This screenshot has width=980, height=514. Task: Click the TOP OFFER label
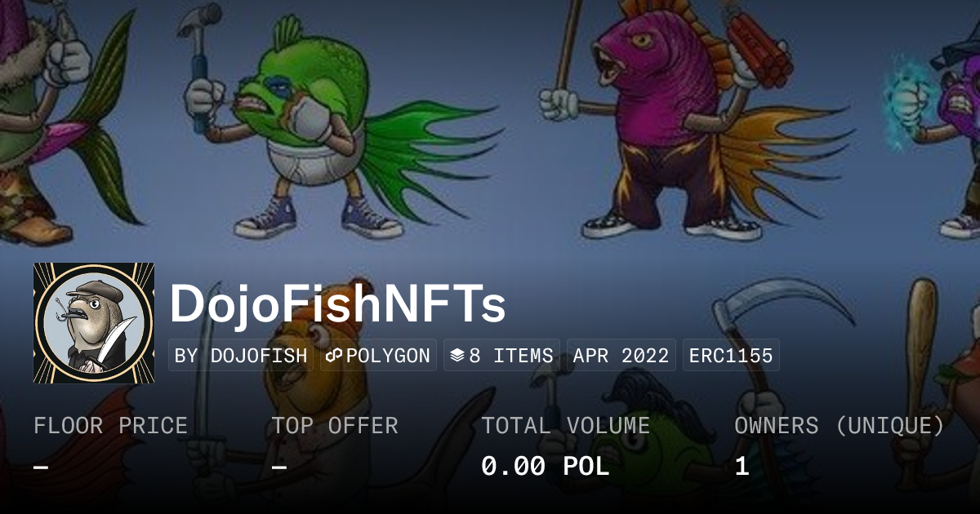tap(335, 425)
